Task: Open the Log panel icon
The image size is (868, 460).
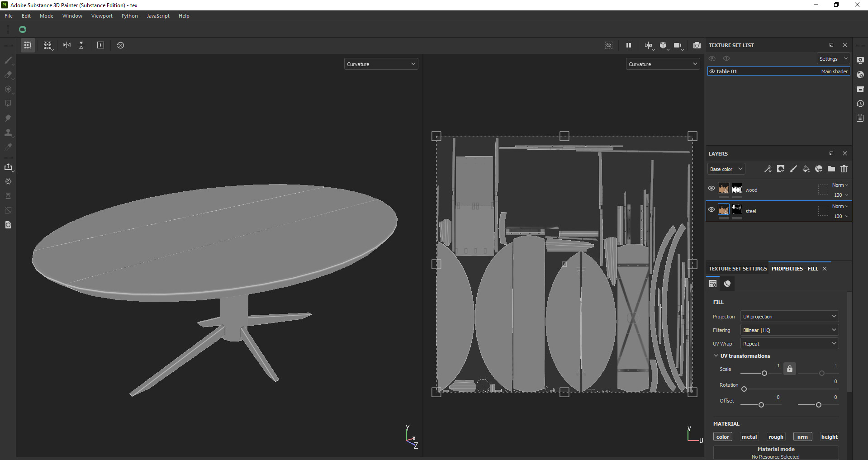Action: point(860,118)
